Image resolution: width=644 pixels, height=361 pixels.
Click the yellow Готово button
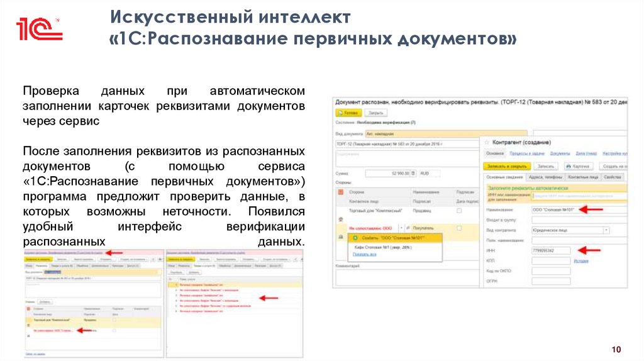click(x=348, y=113)
